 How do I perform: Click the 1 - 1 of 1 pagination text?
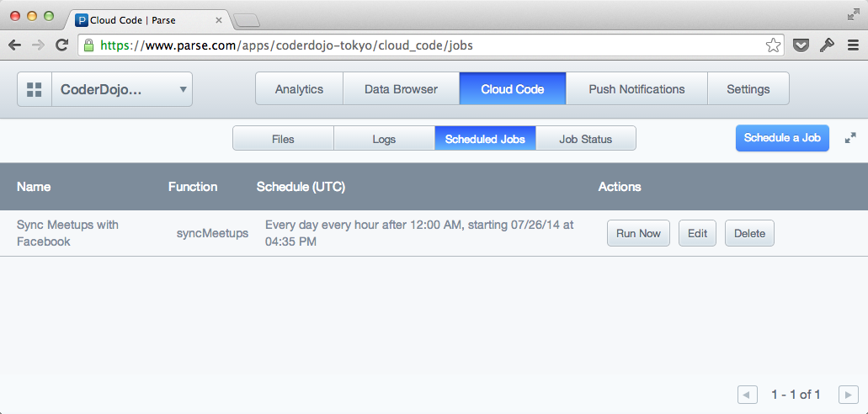796,395
